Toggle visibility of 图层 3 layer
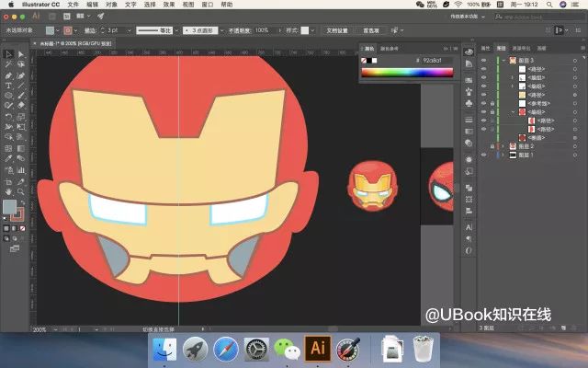588x368 pixels. coord(484,61)
